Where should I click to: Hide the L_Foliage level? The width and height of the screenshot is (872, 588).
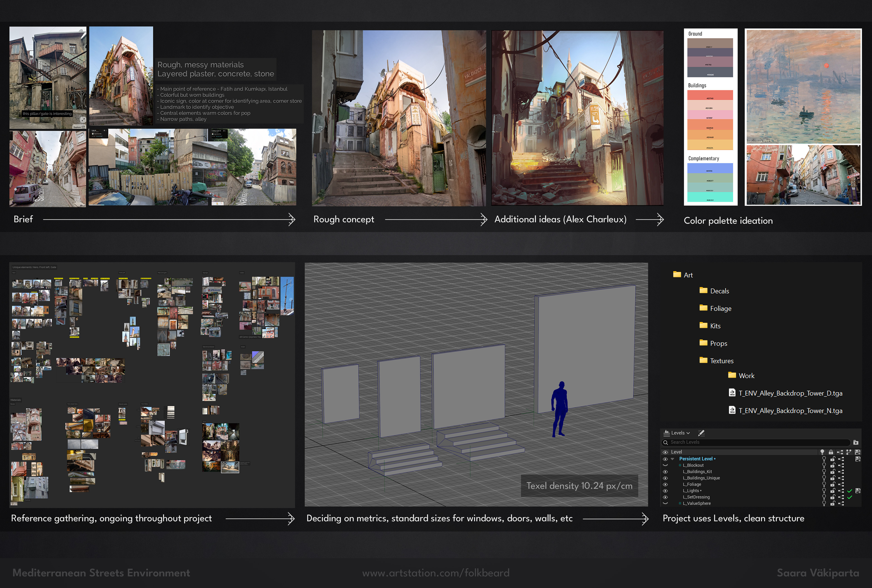click(665, 484)
